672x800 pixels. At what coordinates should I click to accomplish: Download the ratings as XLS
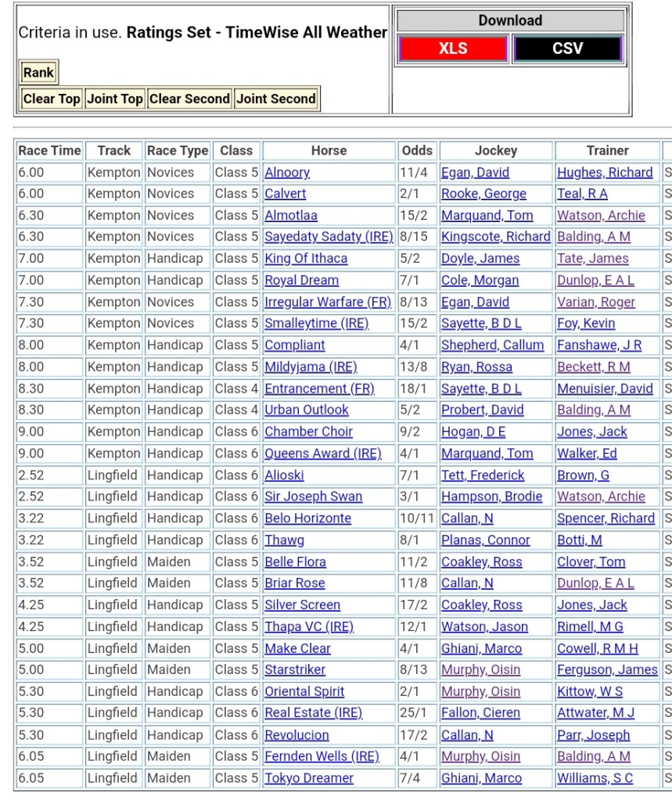[x=453, y=48]
